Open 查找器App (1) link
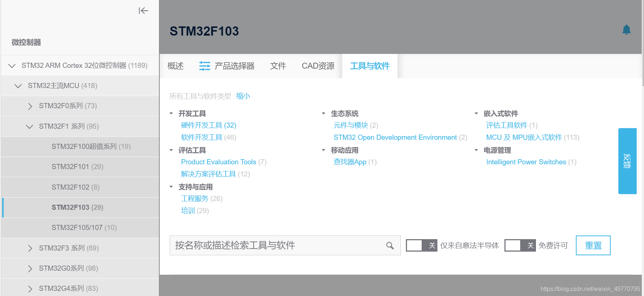The image size is (644, 296). point(355,162)
